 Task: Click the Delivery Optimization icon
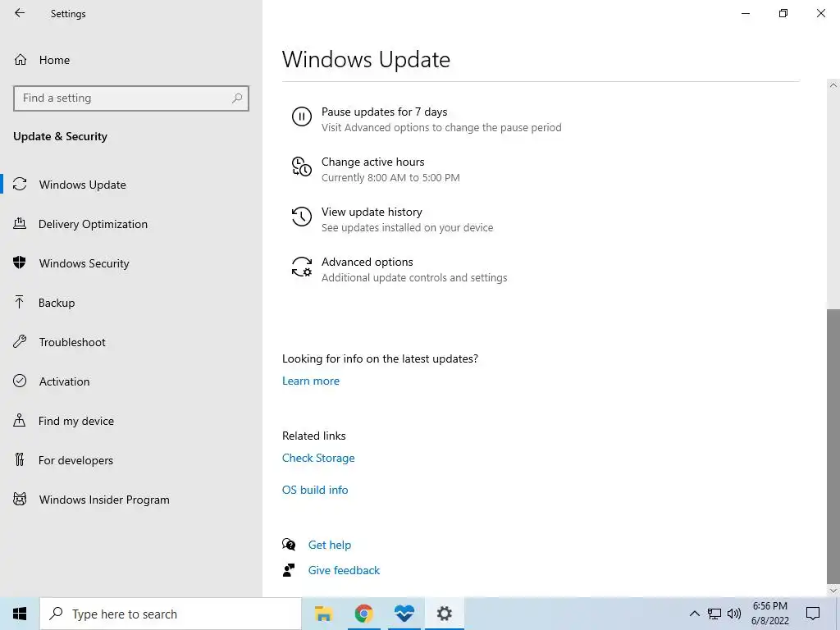(x=20, y=223)
